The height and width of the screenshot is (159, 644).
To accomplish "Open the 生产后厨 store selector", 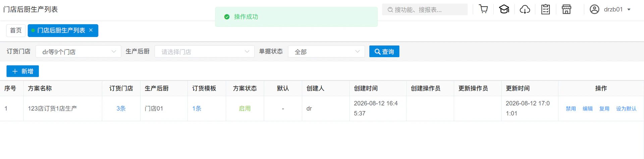I will (205, 51).
